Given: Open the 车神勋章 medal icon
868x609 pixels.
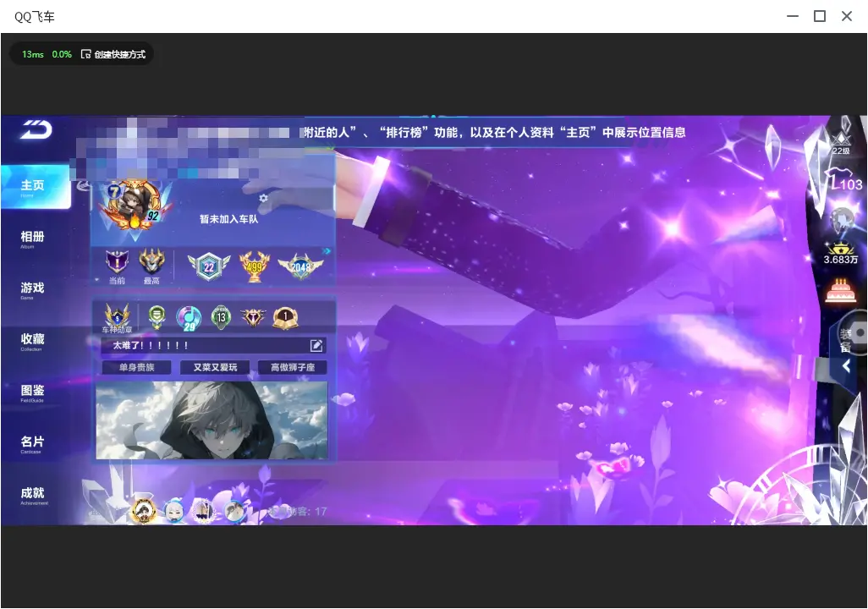Looking at the screenshot, I should click(117, 318).
